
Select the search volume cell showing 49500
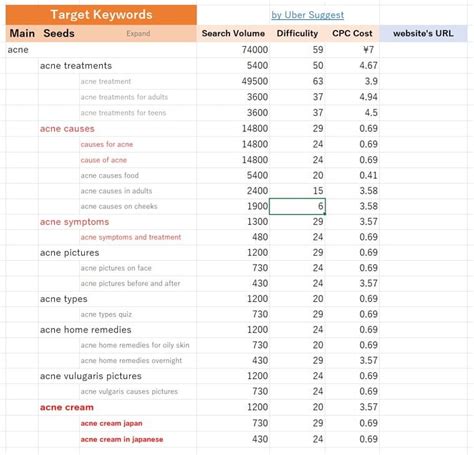coord(233,81)
